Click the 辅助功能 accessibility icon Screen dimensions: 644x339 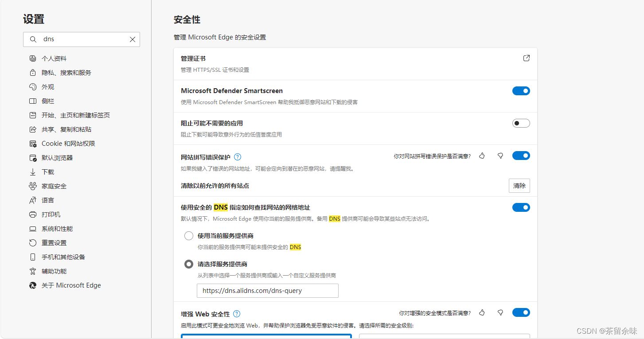(33, 271)
